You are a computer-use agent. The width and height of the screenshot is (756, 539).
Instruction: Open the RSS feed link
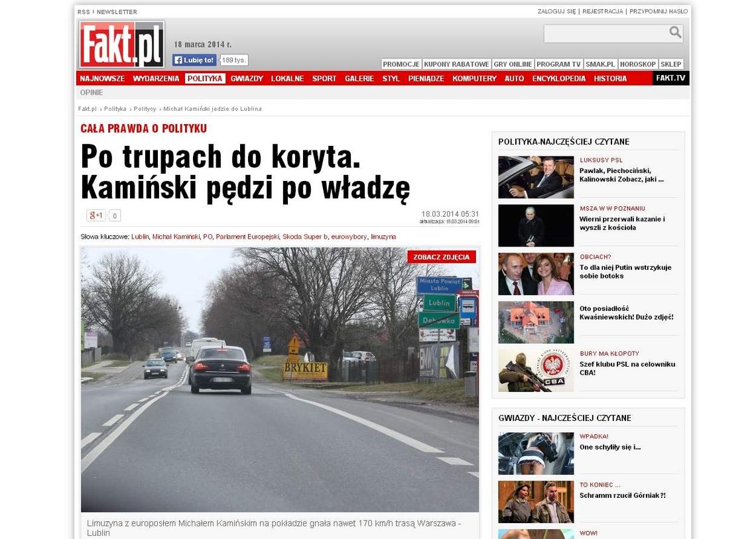click(84, 11)
